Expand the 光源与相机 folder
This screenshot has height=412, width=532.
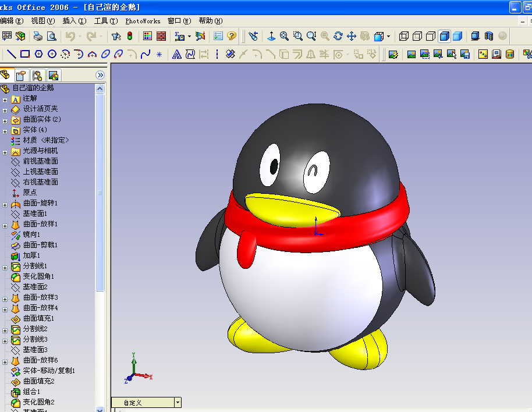click(x=5, y=152)
